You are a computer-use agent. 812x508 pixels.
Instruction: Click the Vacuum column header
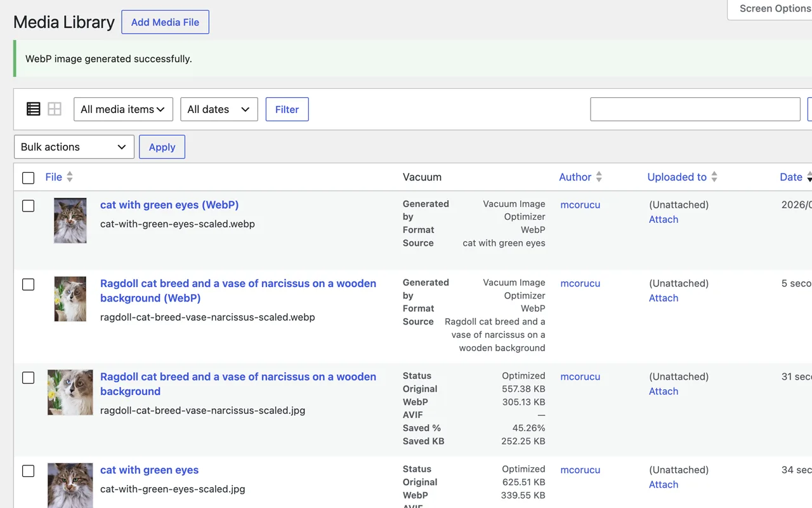tap(422, 177)
